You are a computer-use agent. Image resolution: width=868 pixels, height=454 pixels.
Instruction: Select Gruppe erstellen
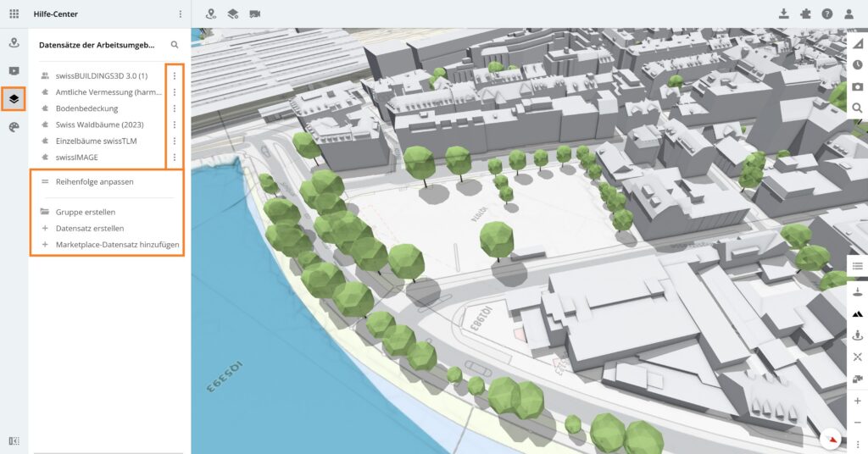(85, 212)
